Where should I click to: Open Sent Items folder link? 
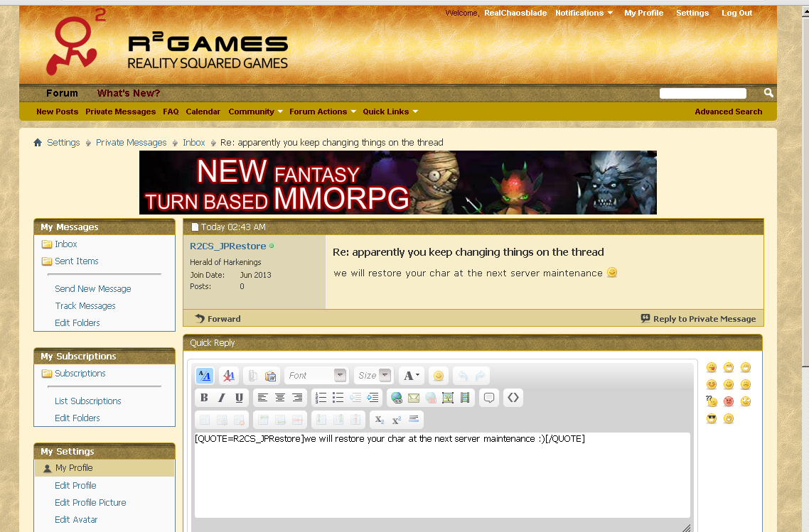click(77, 261)
